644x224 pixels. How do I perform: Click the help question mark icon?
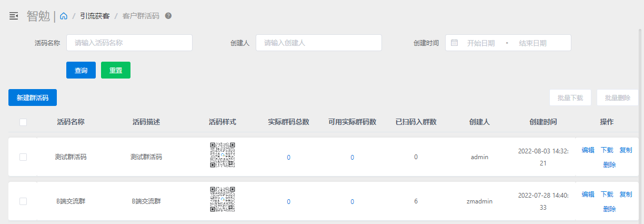pyautogui.click(x=168, y=16)
